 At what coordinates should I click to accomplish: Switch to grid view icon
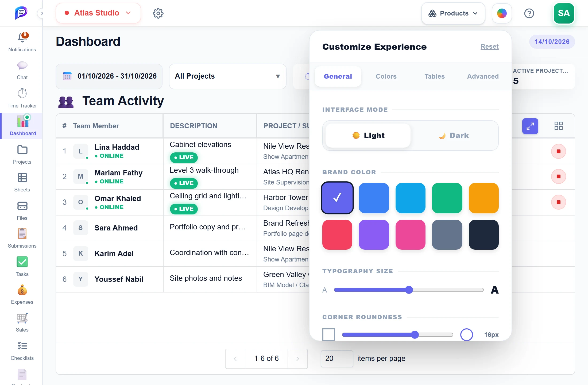pos(559,126)
